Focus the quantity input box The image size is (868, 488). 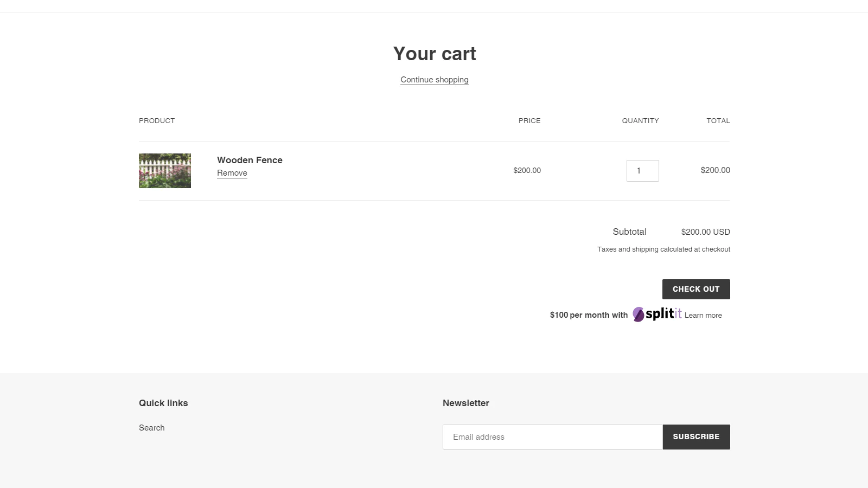pyautogui.click(x=642, y=171)
